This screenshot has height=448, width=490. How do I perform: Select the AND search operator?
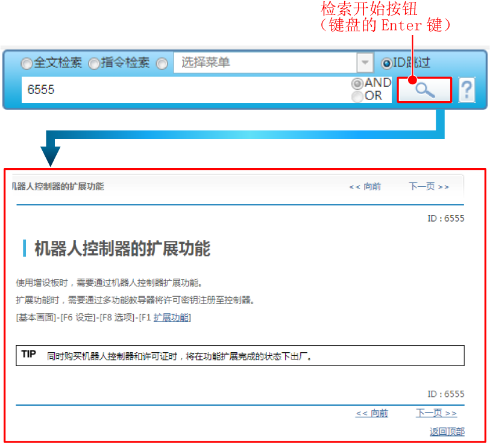pos(357,83)
